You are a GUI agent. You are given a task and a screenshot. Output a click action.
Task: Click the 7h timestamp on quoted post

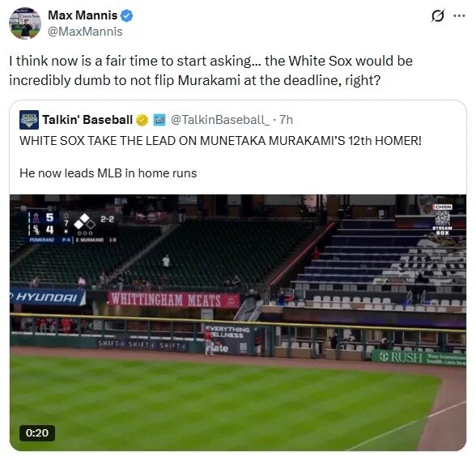click(x=286, y=120)
